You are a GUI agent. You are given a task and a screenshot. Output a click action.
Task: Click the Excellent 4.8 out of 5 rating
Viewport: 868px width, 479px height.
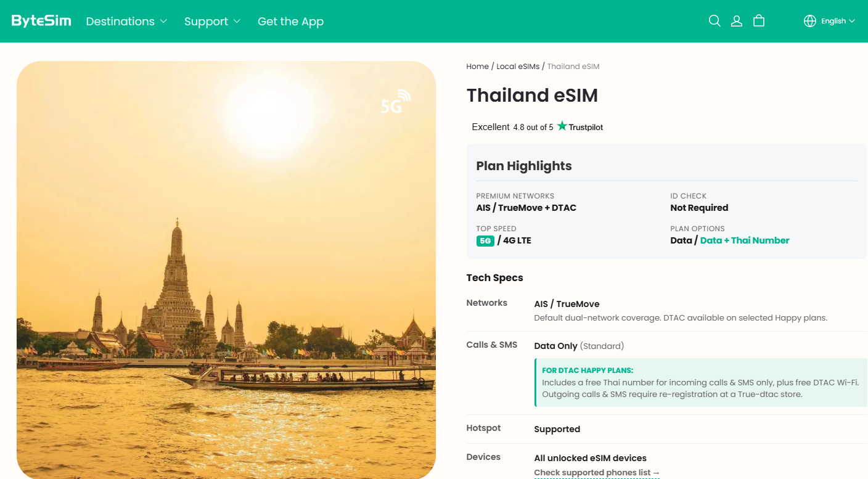512,127
